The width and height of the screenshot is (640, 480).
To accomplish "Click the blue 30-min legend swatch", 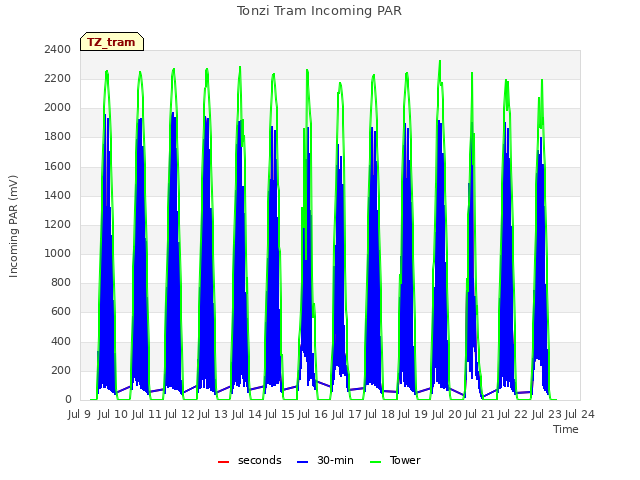I will [302, 462].
